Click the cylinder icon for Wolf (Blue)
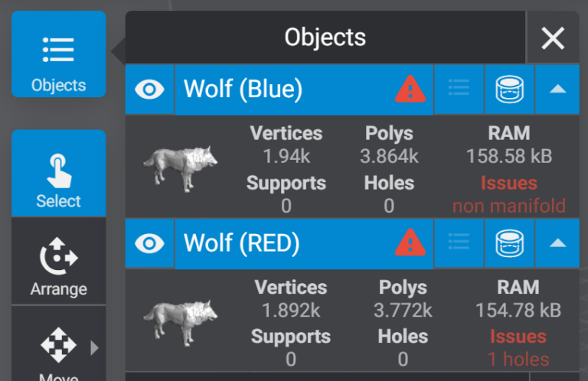 click(x=509, y=90)
